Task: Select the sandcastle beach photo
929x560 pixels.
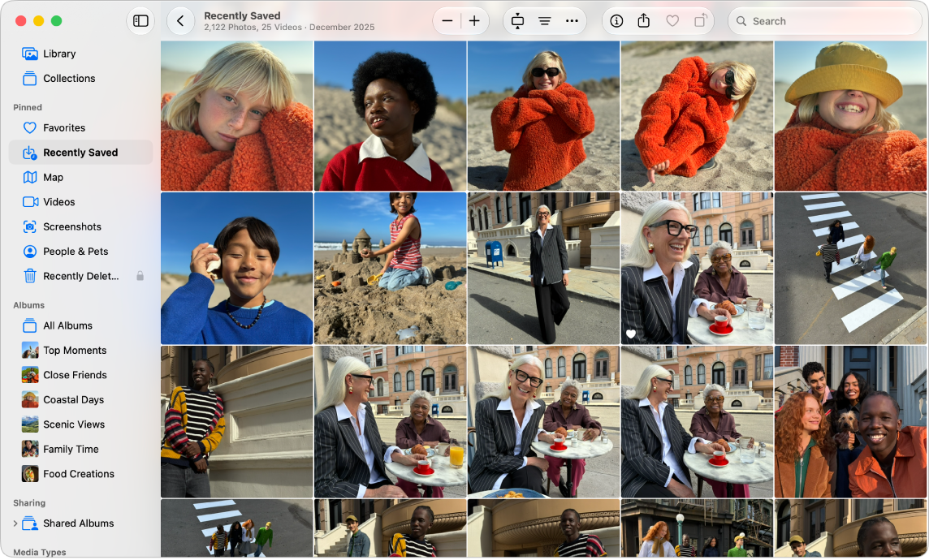Action: coord(390,269)
